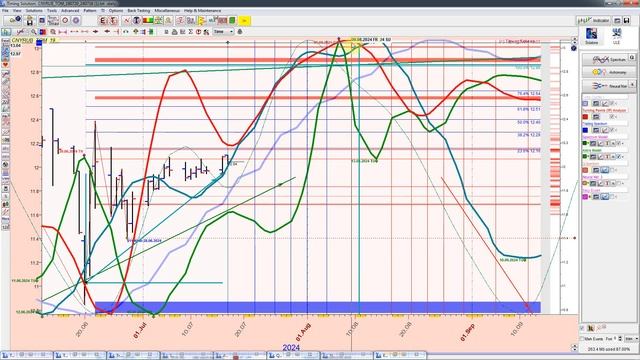
Task: Open the ULE module icon
Action: click(x=616, y=36)
